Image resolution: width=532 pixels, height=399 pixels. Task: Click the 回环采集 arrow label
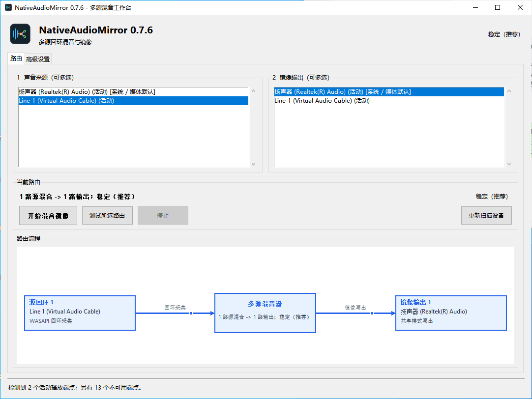175,308
